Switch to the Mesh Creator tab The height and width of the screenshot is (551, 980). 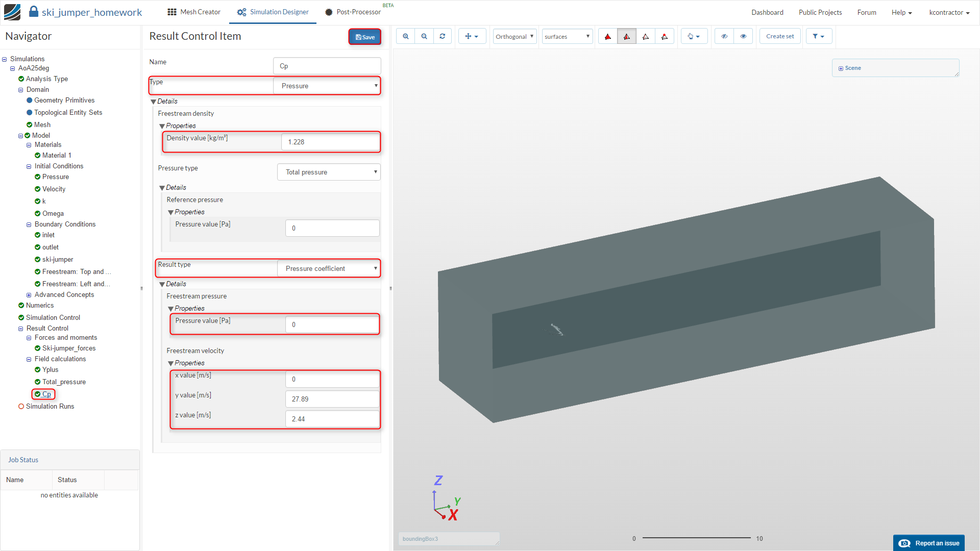[x=194, y=12]
